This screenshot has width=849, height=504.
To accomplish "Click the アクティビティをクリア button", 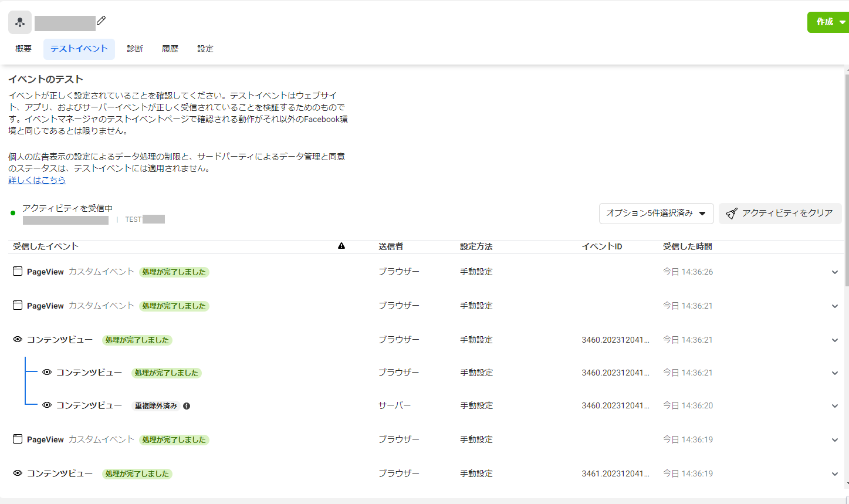I will coord(780,214).
